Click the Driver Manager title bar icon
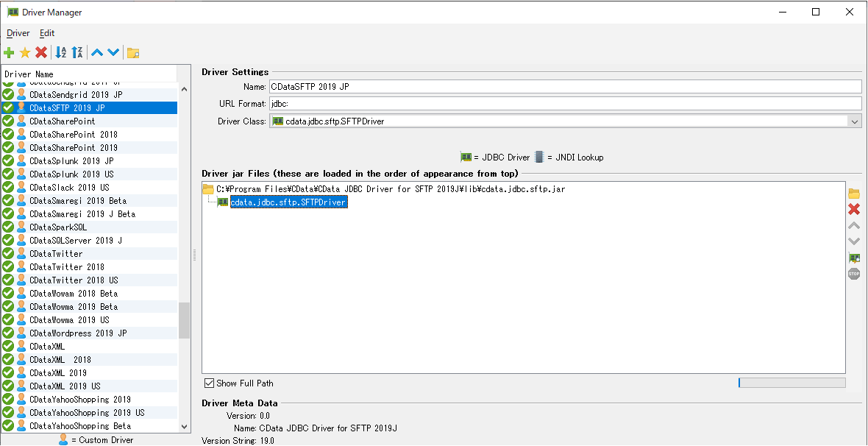 point(13,13)
